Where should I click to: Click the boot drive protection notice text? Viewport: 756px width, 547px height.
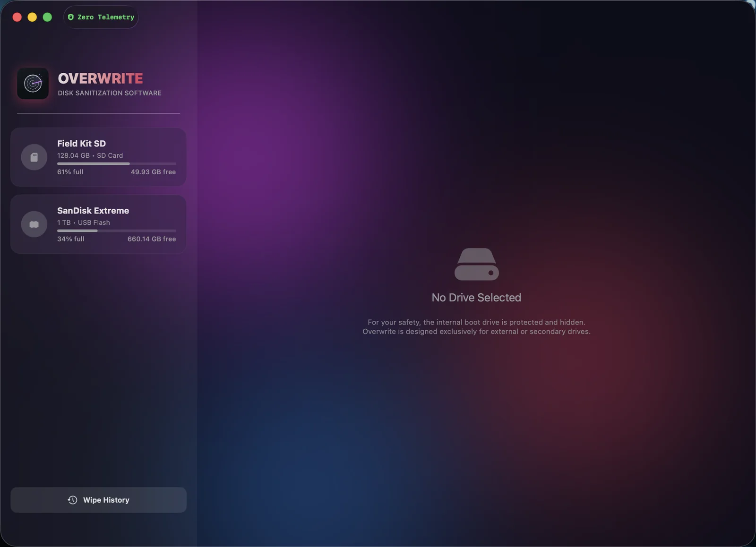click(x=476, y=327)
